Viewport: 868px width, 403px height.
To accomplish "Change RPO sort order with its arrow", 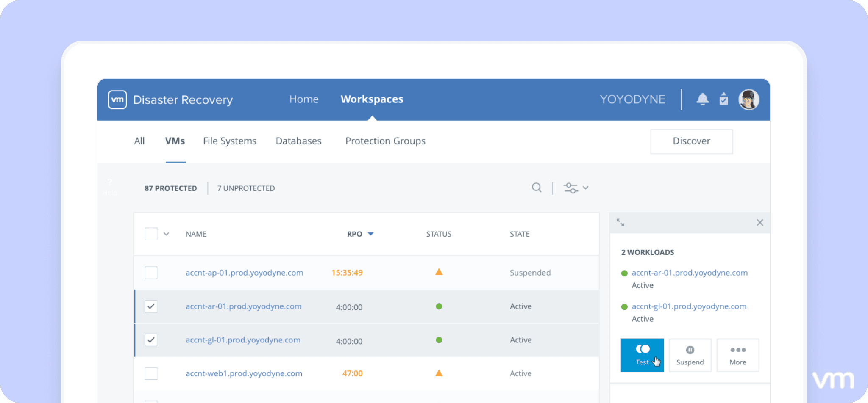I will pyautogui.click(x=371, y=233).
